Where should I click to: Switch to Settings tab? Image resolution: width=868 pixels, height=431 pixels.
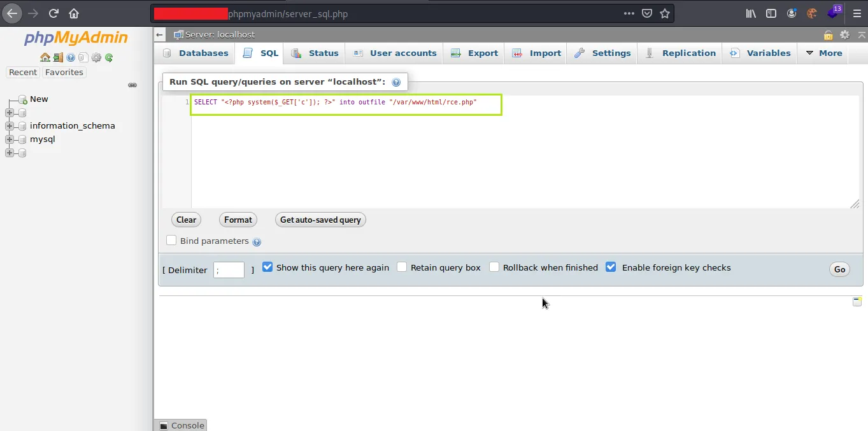[602, 53]
